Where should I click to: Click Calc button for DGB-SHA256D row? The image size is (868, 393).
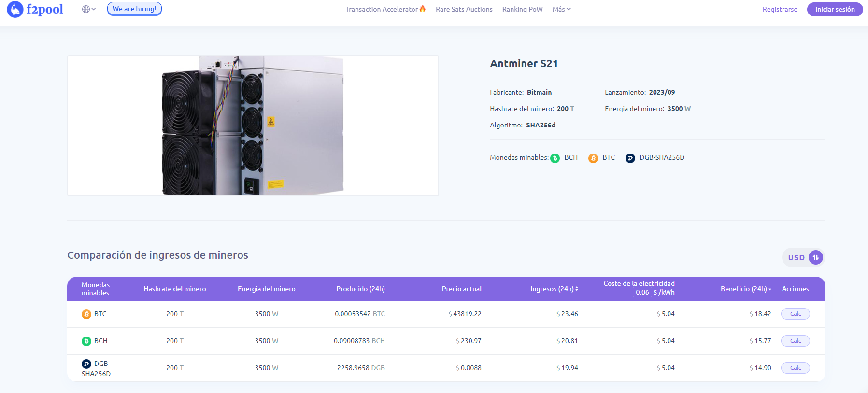tap(796, 368)
